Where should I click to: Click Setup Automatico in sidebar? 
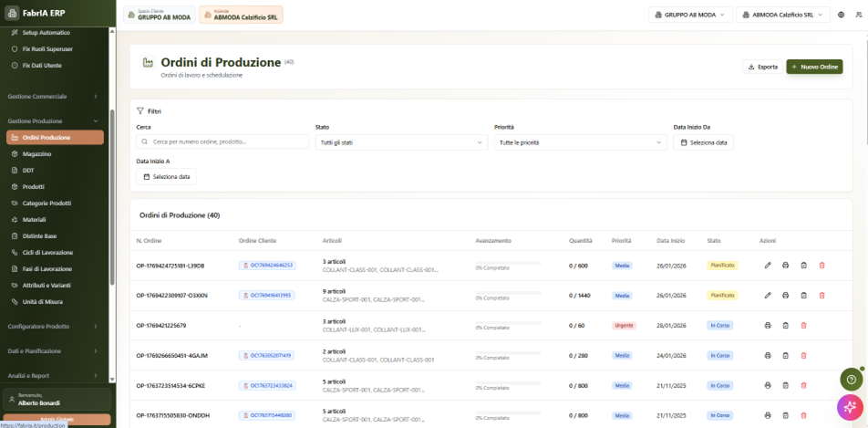[x=55, y=33]
